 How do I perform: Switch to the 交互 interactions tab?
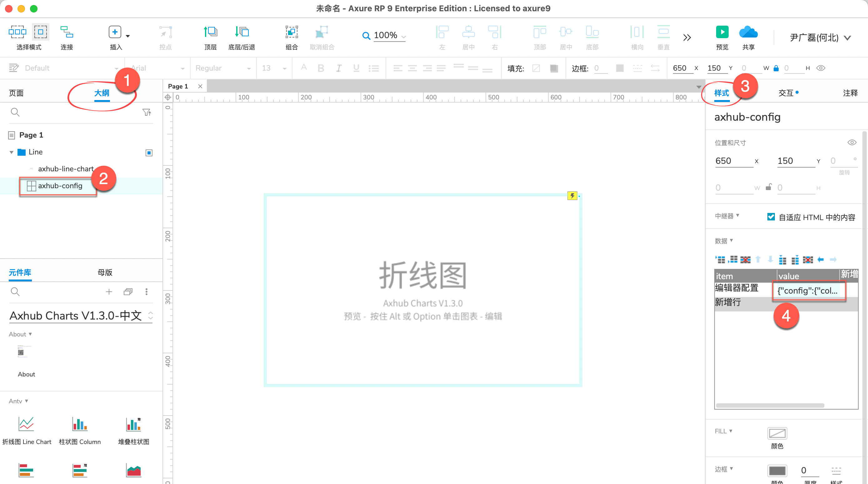786,93
